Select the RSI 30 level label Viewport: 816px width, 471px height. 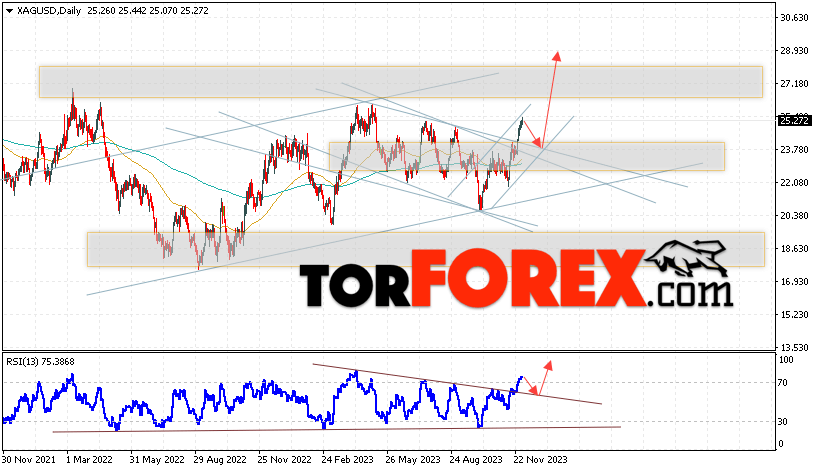[x=783, y=422]
